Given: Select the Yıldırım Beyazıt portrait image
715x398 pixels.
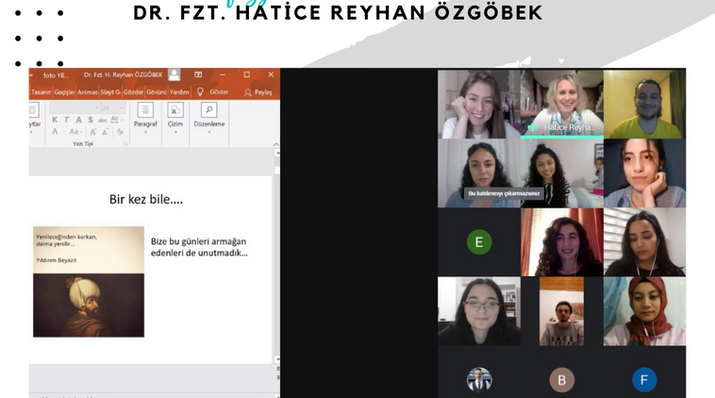Looking at the screenshot, I should pos(88,305).
